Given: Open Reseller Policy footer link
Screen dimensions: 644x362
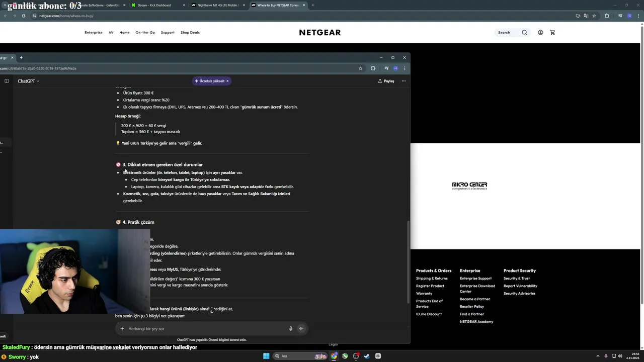Looking at the screenshot, I should click(x=472, y=307).
